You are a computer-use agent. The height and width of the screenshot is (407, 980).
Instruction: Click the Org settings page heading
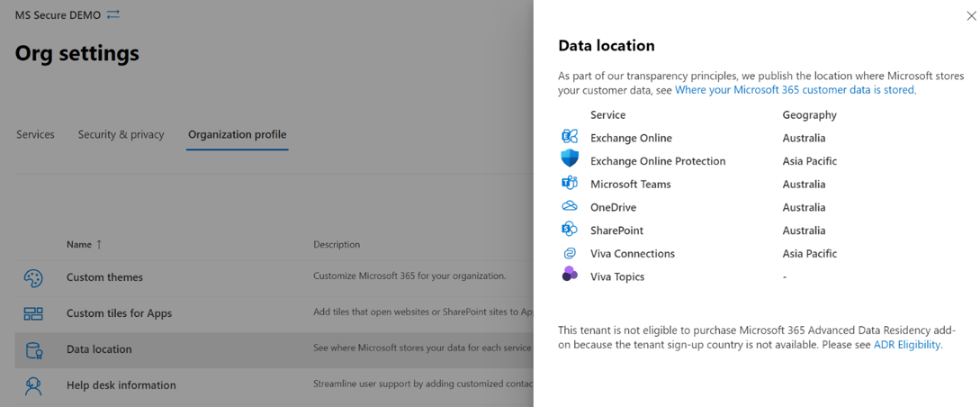tap(76, 54)
